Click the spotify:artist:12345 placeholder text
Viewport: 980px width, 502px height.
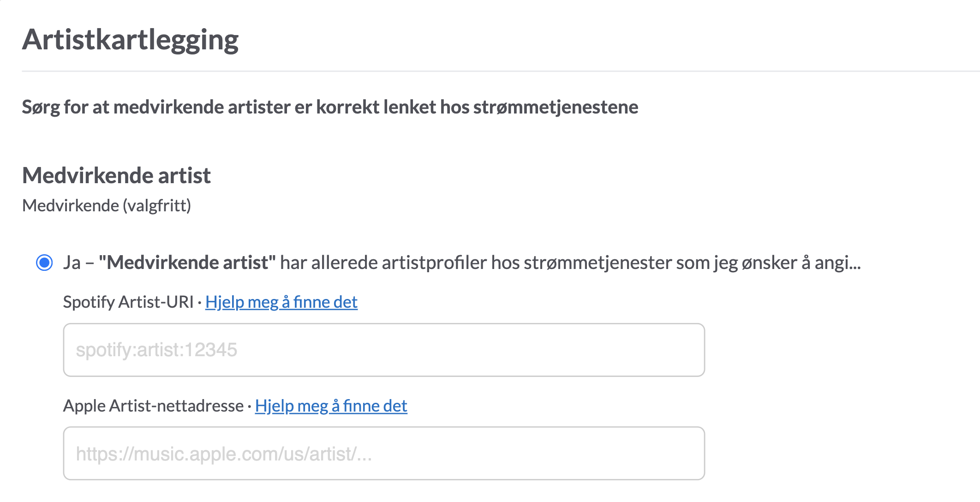[156, 350]
